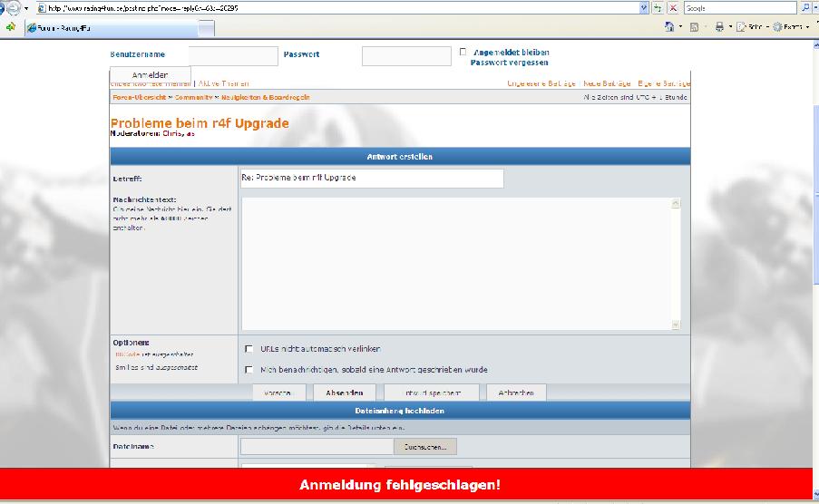Viewport: 819px width, 504px height.
Task: Click the RSS feeds icon
Action: pyautogui.click(x=696, y=27)
